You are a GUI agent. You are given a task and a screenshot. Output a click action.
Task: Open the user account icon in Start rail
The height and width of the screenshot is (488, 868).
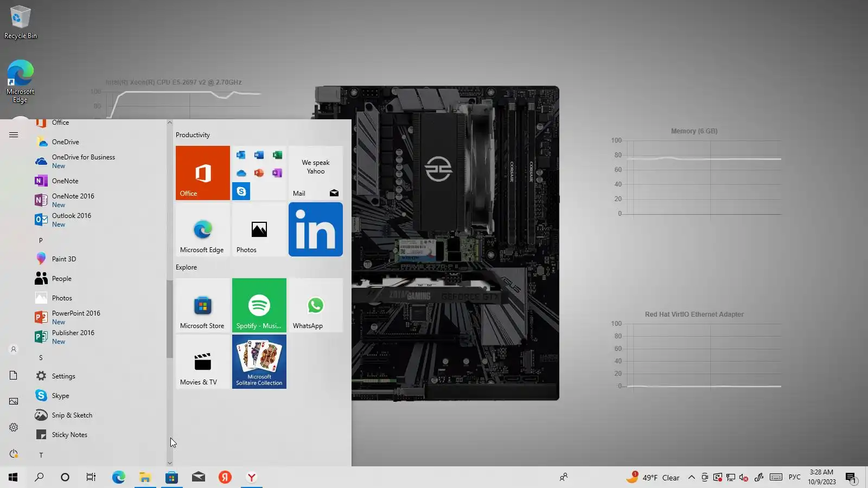14,349
